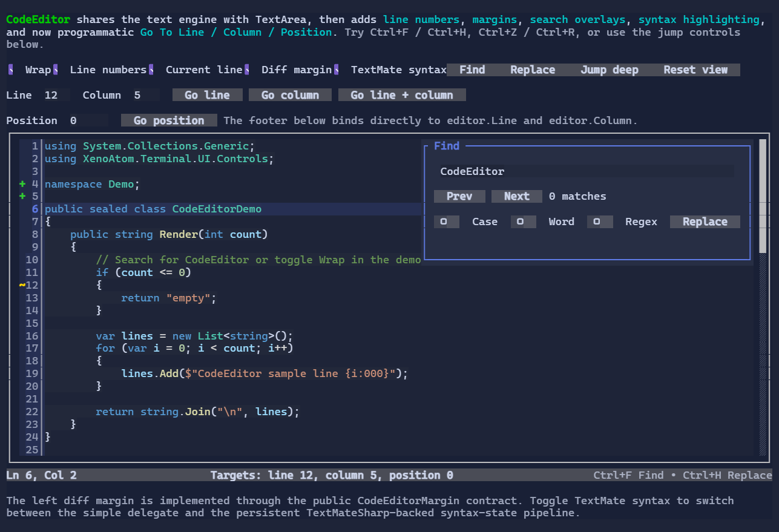The height and width of the screenshot is (532, 779).
Task: Click the 'using System.Collections.Generic;' code line
Action: pyautogui.click(x=150, y=146)
